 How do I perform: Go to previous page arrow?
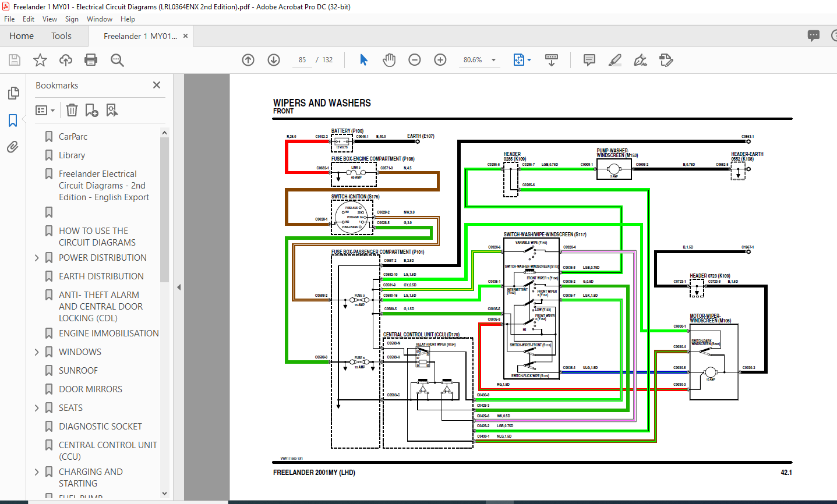pyautogui.click(x=248, y=60)
